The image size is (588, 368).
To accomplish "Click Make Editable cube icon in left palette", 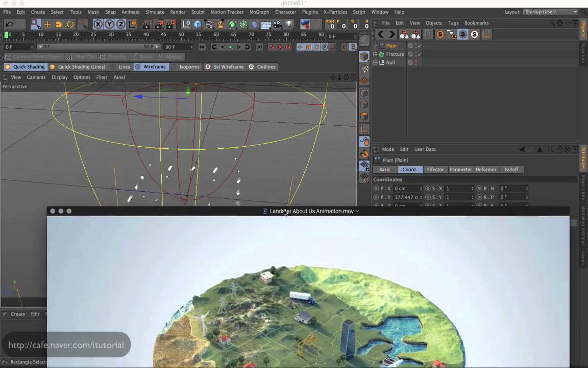I will pos(364,57).
